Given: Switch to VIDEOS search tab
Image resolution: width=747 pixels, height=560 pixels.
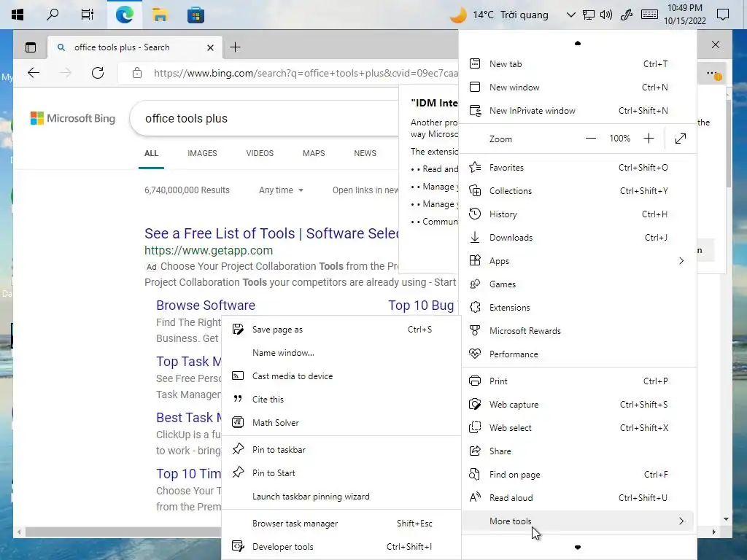Looking at the screenshot, I should 260,153.
